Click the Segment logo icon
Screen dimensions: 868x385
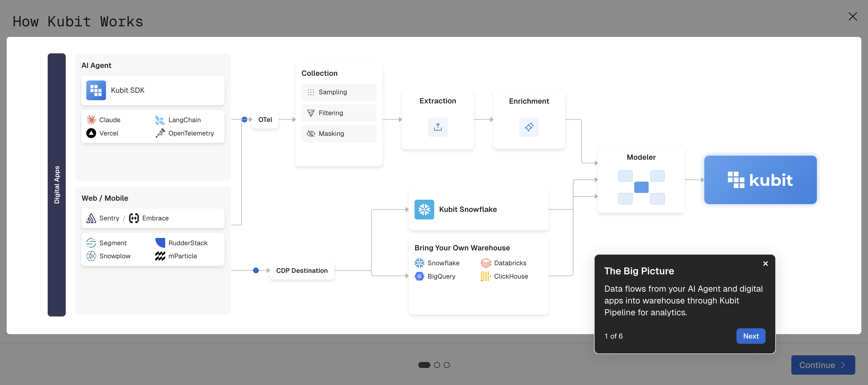point(91,243)
